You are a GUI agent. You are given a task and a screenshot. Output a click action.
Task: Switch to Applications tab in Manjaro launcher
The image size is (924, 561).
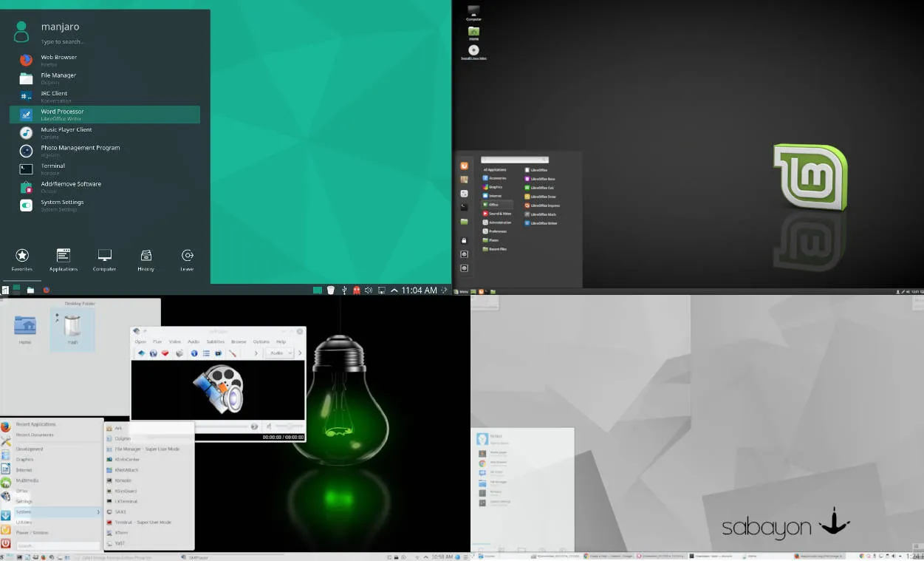(x=64, y=259)
